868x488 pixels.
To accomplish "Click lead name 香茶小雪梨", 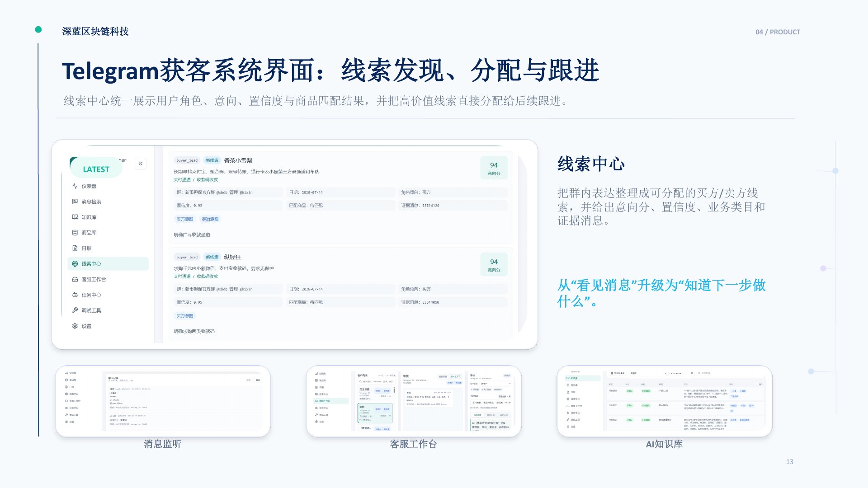I will pyautogui.click(x=238, y=160).
